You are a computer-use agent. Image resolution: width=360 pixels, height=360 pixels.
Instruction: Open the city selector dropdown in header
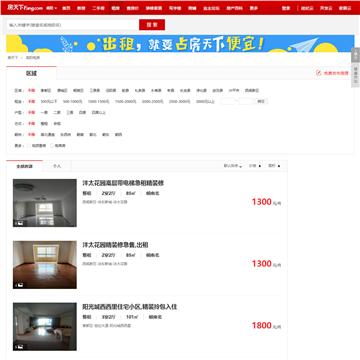[51, 8]
